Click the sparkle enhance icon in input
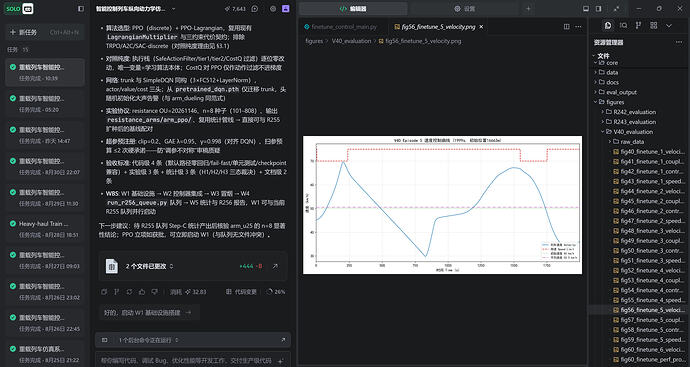Screen dimensions: 690x367 click(281, 361)
